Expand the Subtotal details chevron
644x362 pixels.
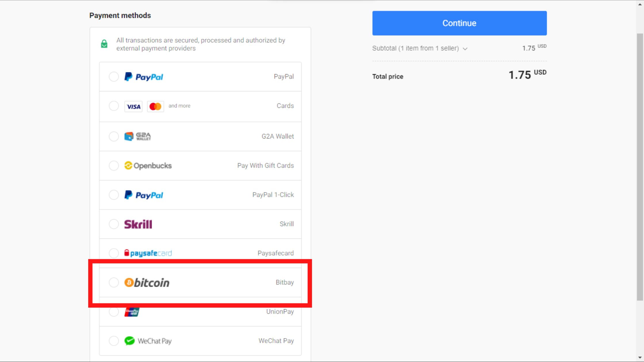click(465, 49)
